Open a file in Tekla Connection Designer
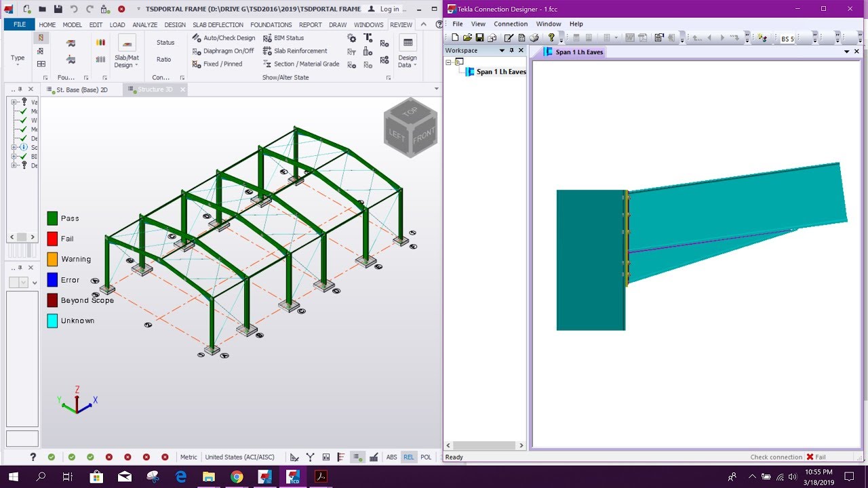 [467, 38]
